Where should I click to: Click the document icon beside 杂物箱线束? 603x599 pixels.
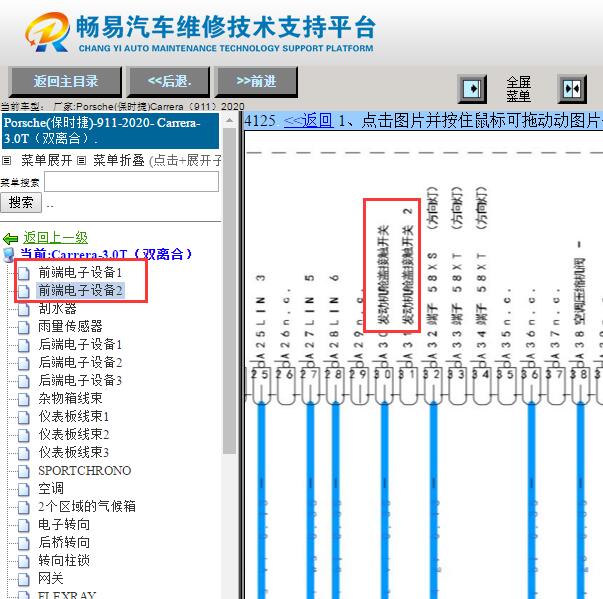point(24,399)
